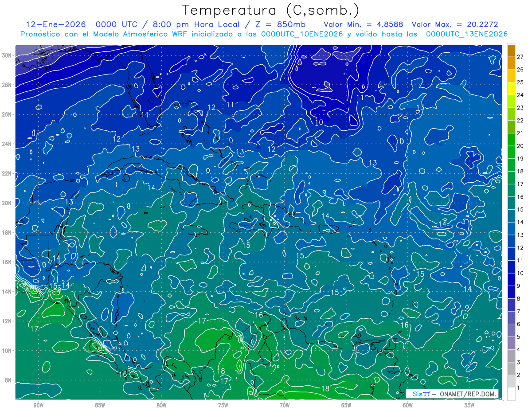
Task: Click the 70W longitude label
Action: point(285,405)
